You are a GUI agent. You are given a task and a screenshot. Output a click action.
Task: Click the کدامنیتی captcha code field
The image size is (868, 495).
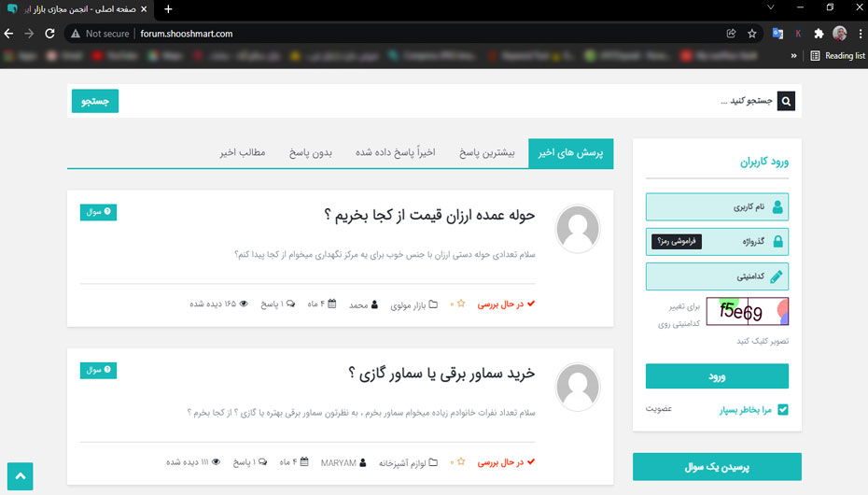(717, 276)
